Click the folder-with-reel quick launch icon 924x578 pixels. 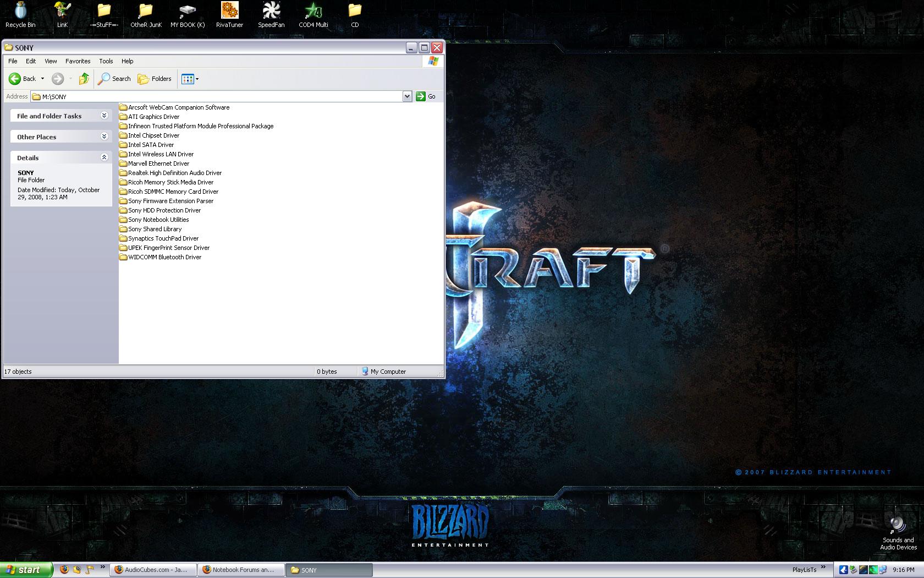click(77, 570)
